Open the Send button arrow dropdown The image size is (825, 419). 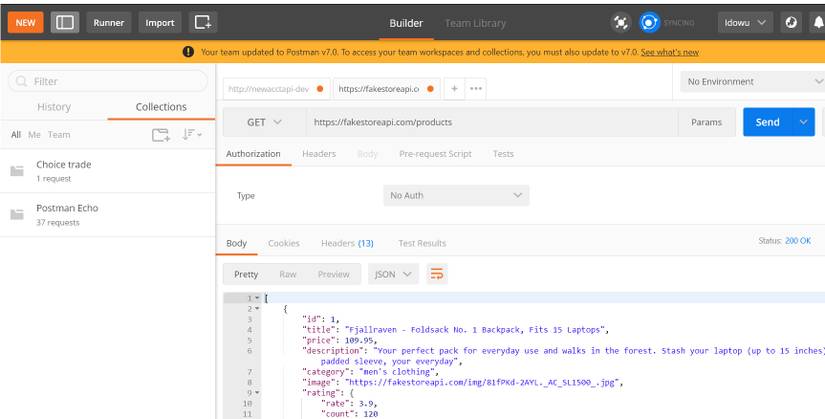click(803, 122)
